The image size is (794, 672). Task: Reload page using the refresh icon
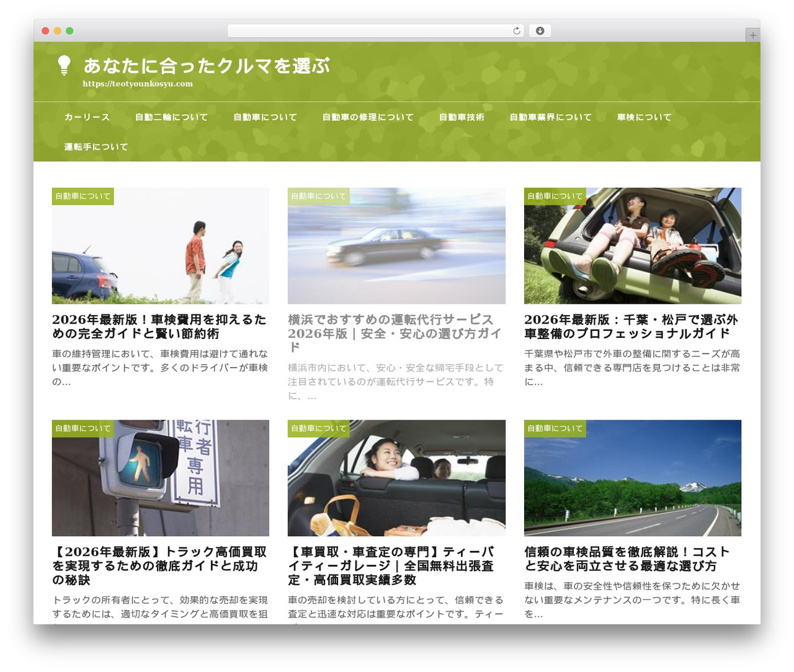pos(516,31)
